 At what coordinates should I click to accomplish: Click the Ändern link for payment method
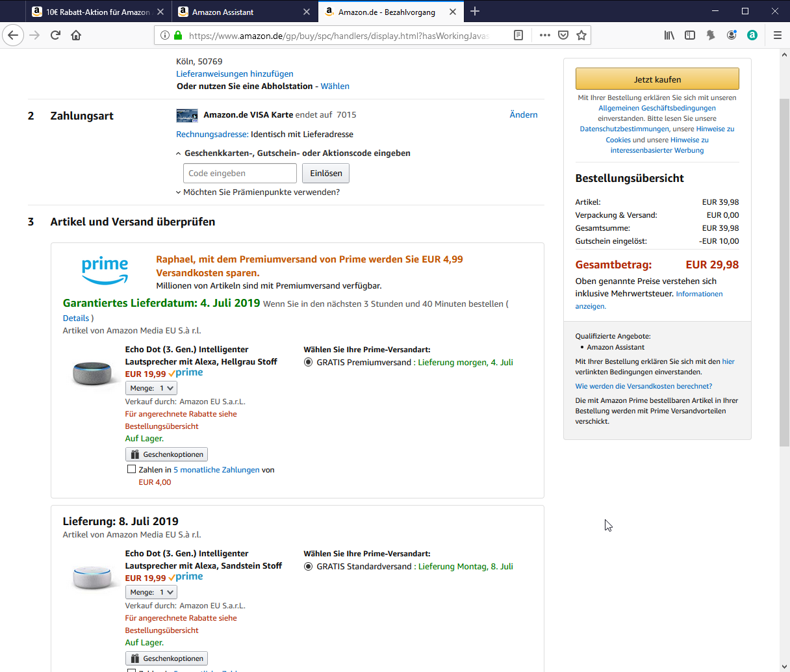tap(523, 115)
